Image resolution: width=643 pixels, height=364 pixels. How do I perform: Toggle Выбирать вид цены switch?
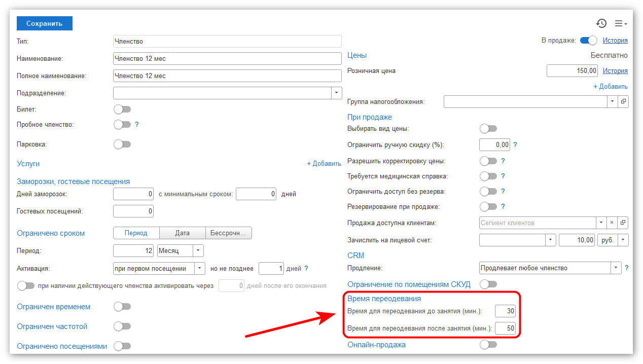point(488,129)
